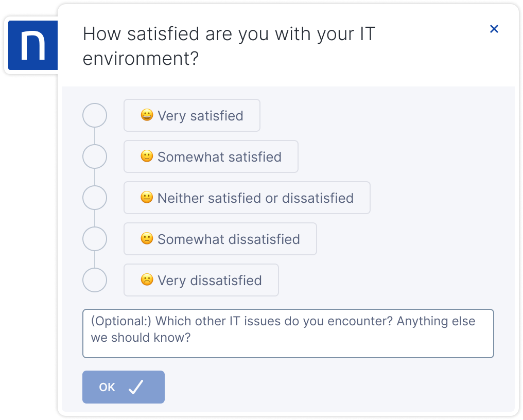
Task: Choose the Very satisfied answer option
Action: [x=191, y=115]
